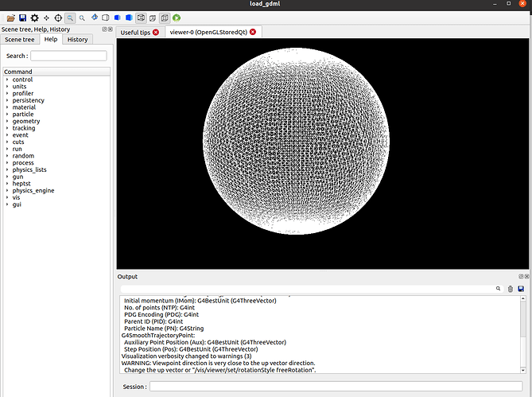Open viewer properties gear icon
The width and height of the screenshot is (532, 397).
35,18
